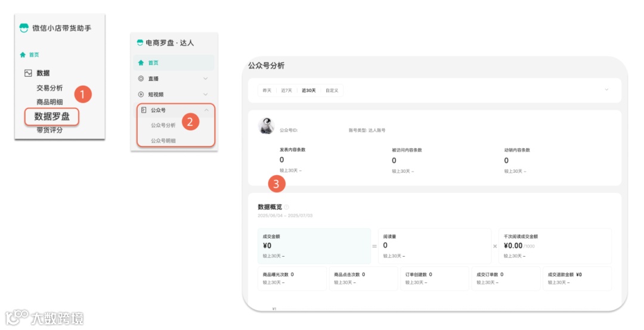Viewport: 644px width, 330px height.
Task: Open 数据罗盘 menu entry
Action: pyautogui.click(x=52, y=117)
